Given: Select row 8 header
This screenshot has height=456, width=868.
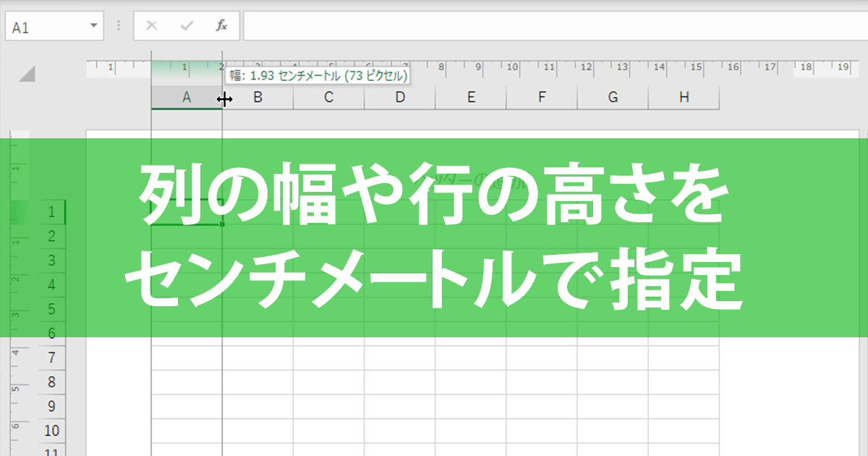Looking at the screenshot, I should 51,382.
